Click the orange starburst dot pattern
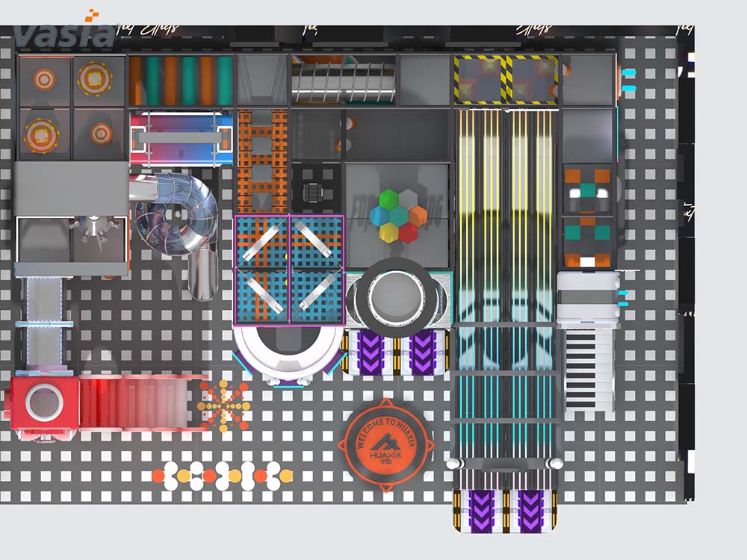This screenshot has height=560, width=747. (x=223, y=406)
